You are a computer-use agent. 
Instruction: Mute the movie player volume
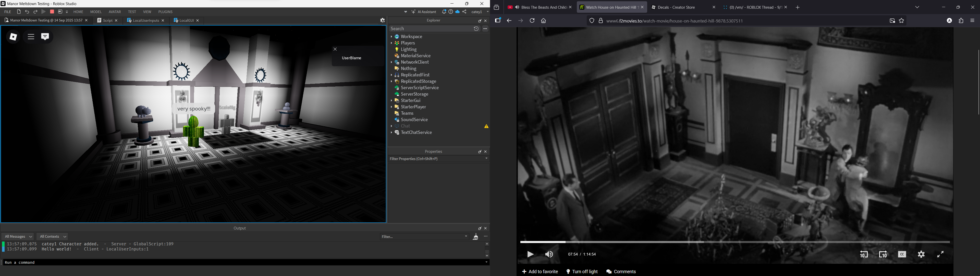point(549,255)
